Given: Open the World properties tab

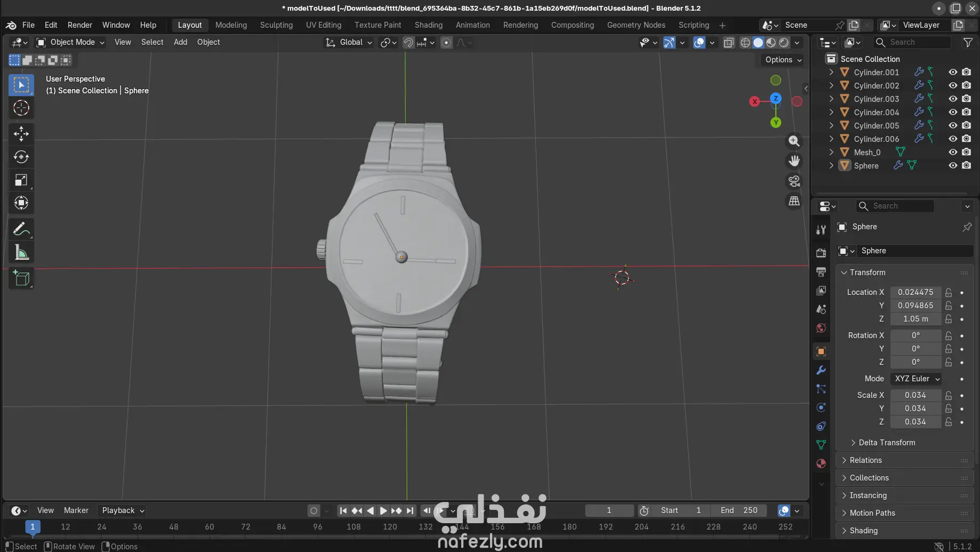Looking at the screenshot, I should [x=821, y=328].
